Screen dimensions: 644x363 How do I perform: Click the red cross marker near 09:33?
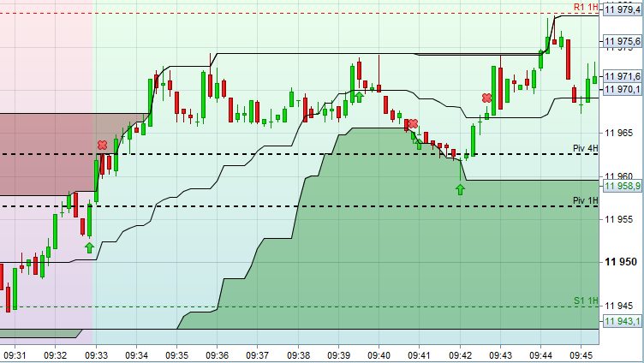coord(102,145)
